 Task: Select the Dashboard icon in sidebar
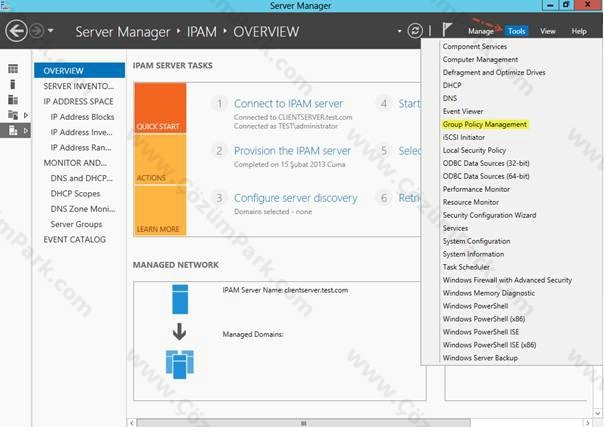click(x=13, y=69)
